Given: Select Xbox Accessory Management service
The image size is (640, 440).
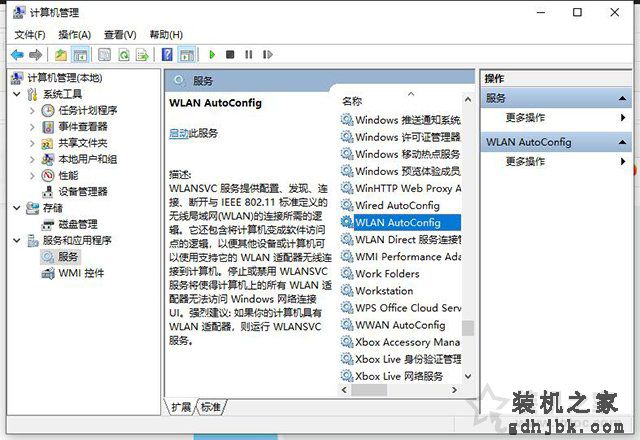Looking at the screenshot, I should coord(400,342).
